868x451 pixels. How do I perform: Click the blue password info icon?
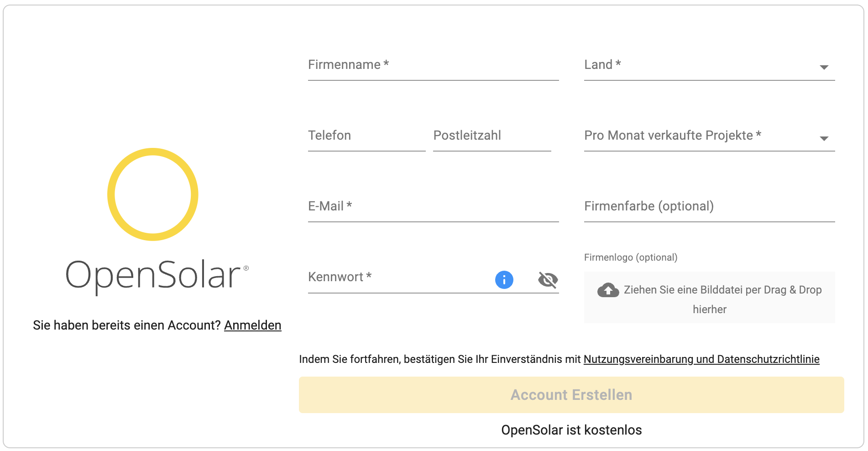(504, 280)
